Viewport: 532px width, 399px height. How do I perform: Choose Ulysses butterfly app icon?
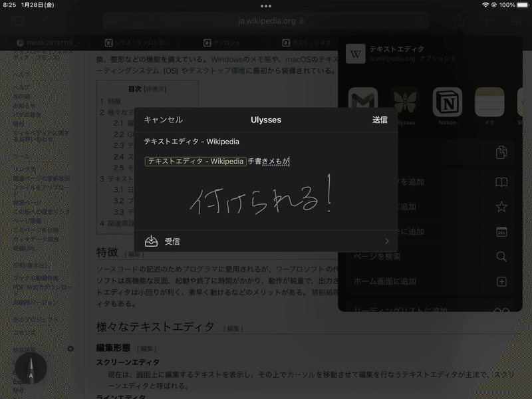pyautogui.click(x=405, y=102)
